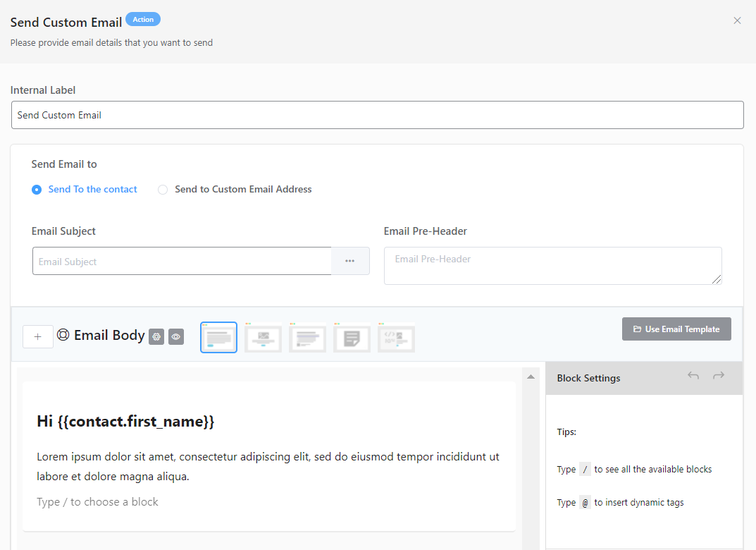Click the 'Type / to choose a block' placeholder
This screenshot has width=756, height=550.
(97, 502)
